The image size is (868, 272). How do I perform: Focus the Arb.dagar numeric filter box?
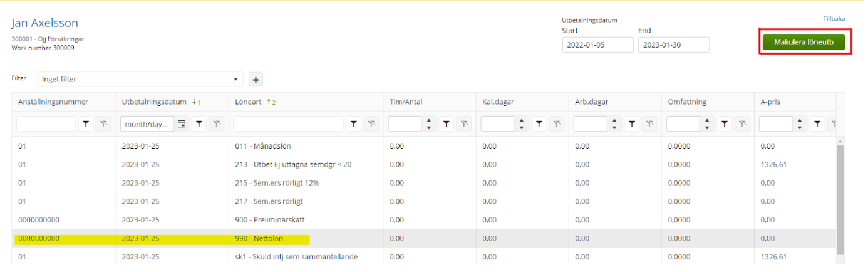click(591, 124)
